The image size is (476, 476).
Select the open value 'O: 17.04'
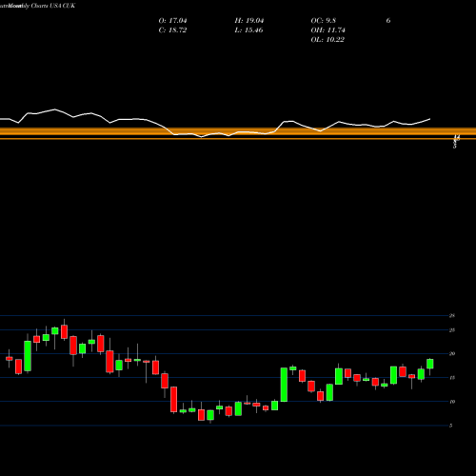[172, 21]
